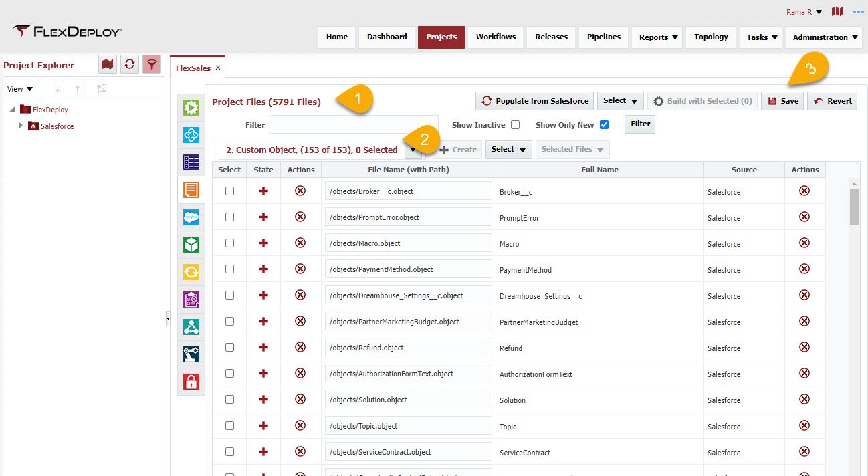The height and width of the screenshot is (476, 868).
Task: Select the PaymentMethod.object row checkbox
Action: 229,269
